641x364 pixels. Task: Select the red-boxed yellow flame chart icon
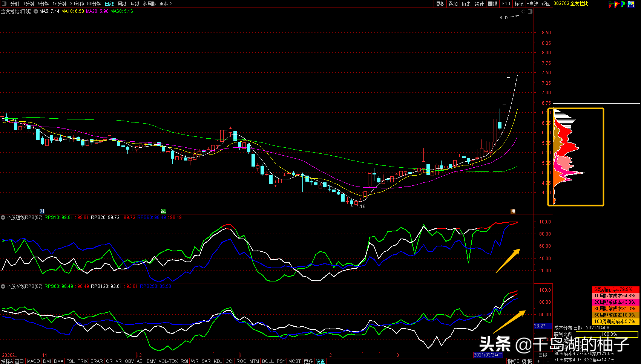pos(617,4)
